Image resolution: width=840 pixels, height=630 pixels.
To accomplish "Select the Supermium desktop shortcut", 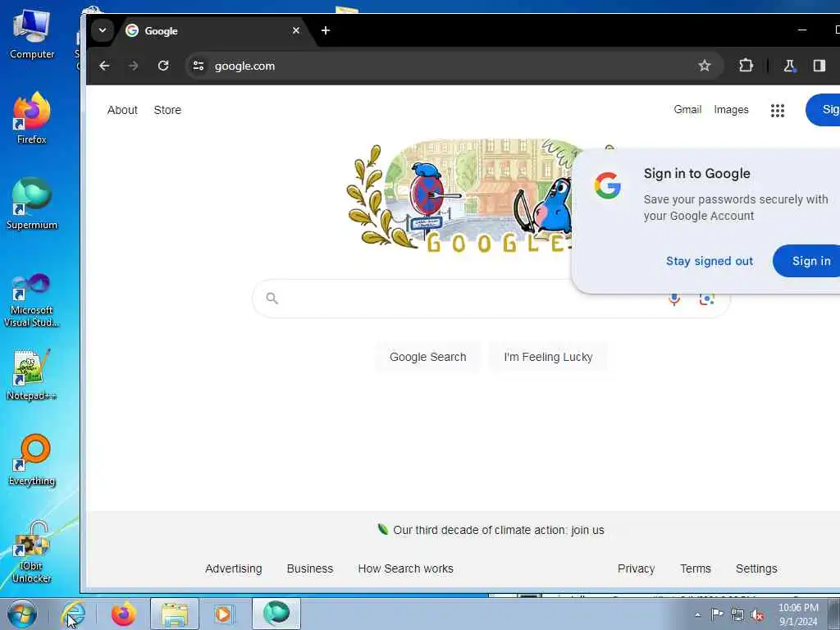I will 32,203.
